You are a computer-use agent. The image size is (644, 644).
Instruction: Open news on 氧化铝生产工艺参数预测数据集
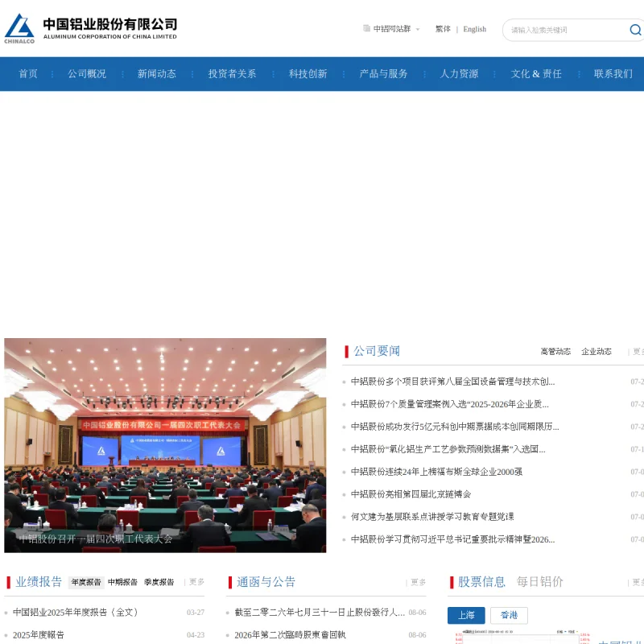pos(448,449)
